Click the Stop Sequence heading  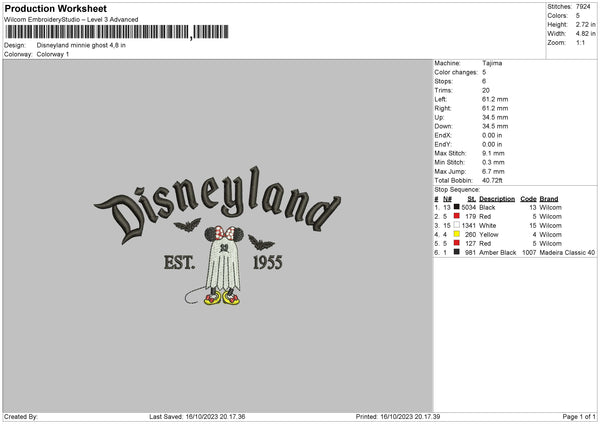[457, 189]
